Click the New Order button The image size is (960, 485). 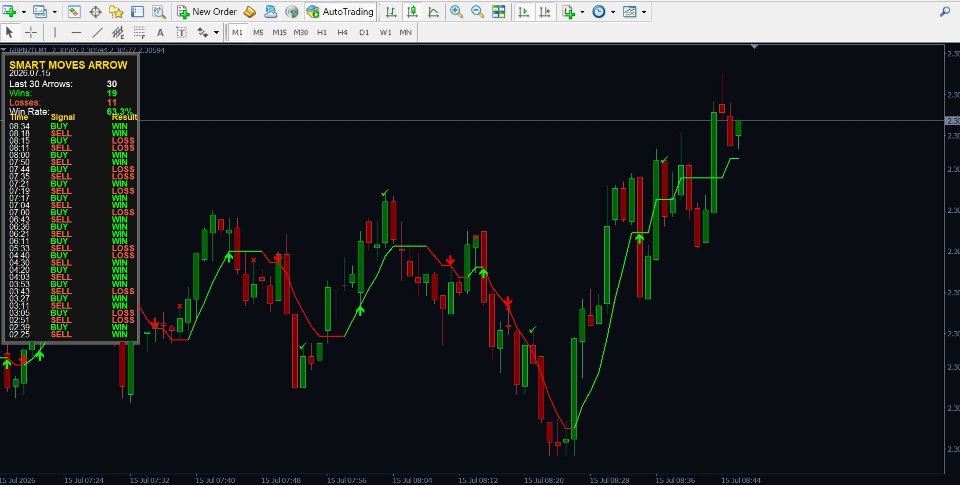[x=207, y=11]
